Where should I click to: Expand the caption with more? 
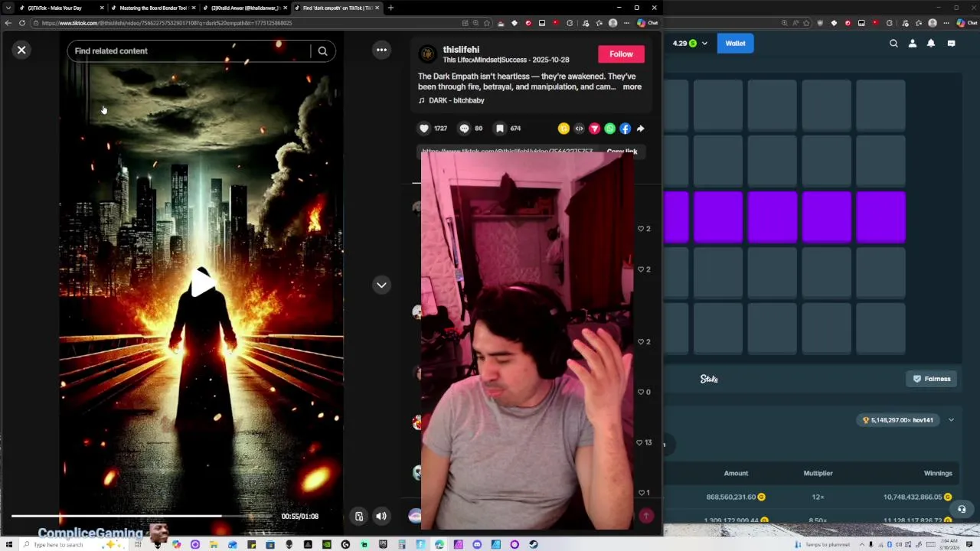(x=632, y=86)
